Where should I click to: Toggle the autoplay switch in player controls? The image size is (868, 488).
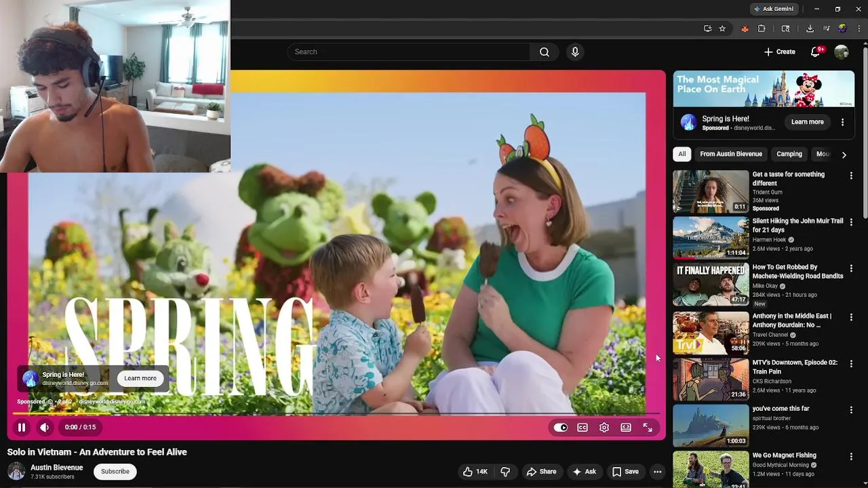click(x=561, y=428)
